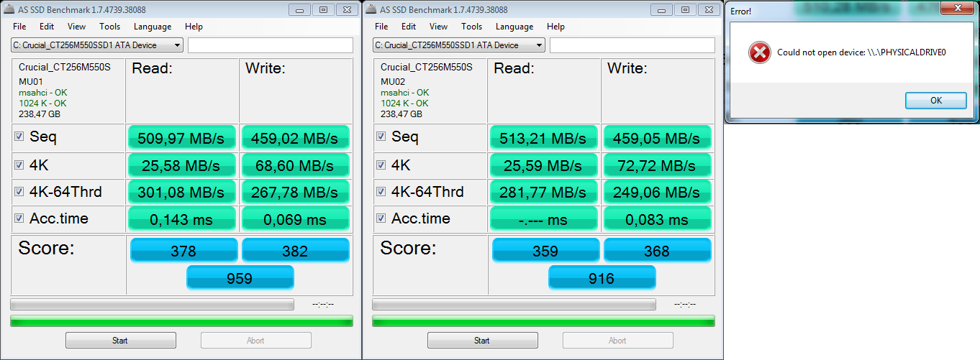Click Seq read value 509,97 MB/s

point(182,137)
